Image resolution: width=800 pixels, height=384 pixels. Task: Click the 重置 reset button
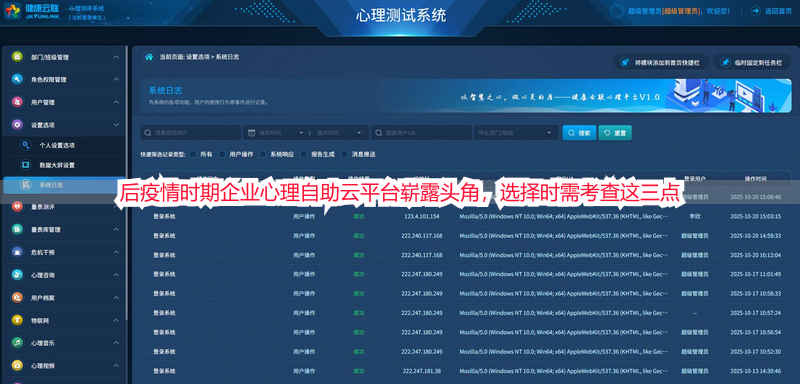point(615,133)
